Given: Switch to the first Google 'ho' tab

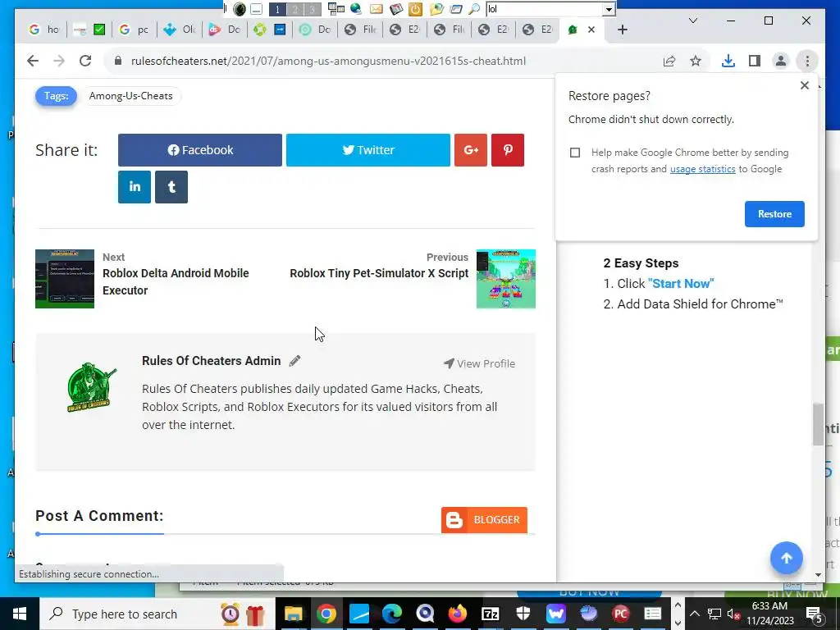Looking at the screenshot, I should (x=44, y=30).
